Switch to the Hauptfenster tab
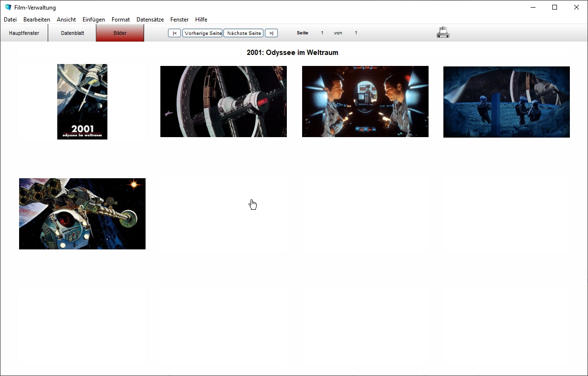 point(24,33)
